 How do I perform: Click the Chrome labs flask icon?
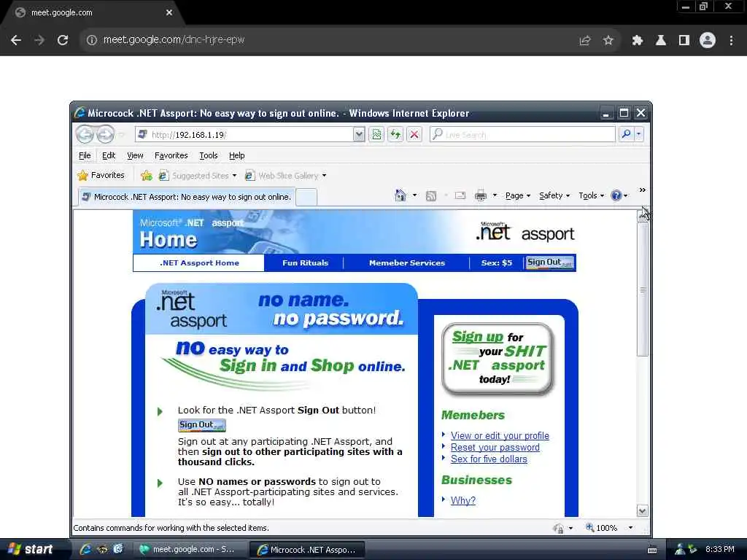click(660, 41)
